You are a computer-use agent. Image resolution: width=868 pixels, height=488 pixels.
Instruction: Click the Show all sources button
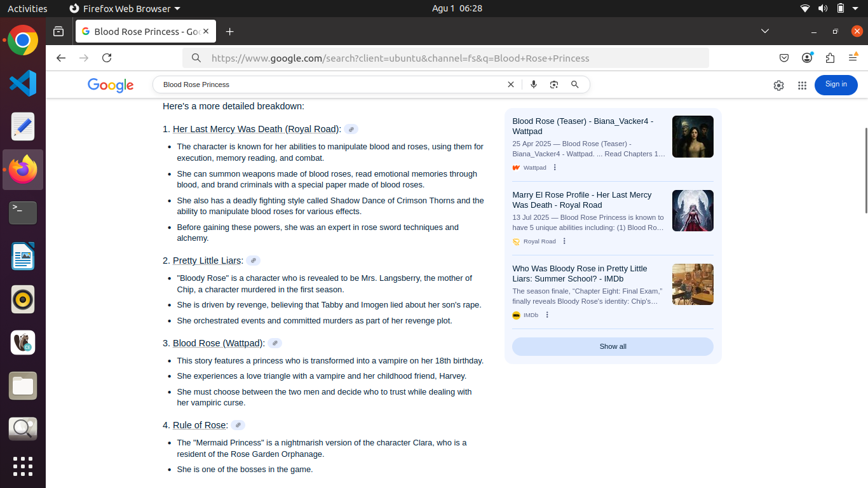[613, 346]
